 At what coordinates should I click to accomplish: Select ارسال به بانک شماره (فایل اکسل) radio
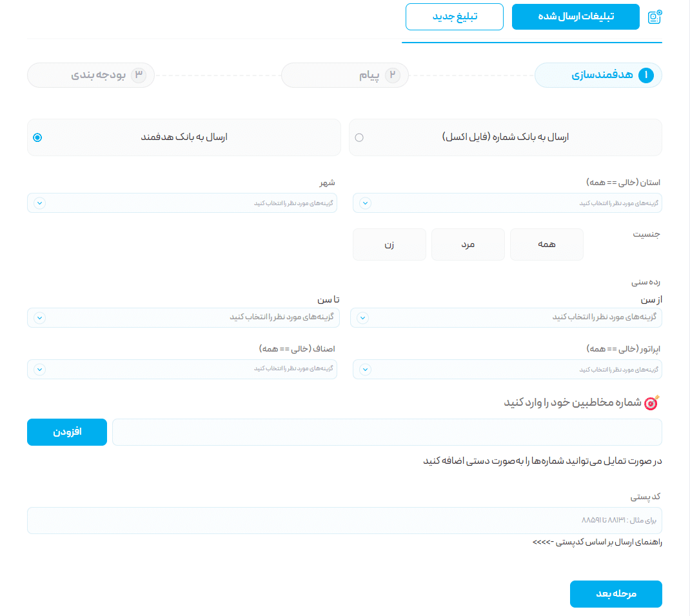pos(359,137)
